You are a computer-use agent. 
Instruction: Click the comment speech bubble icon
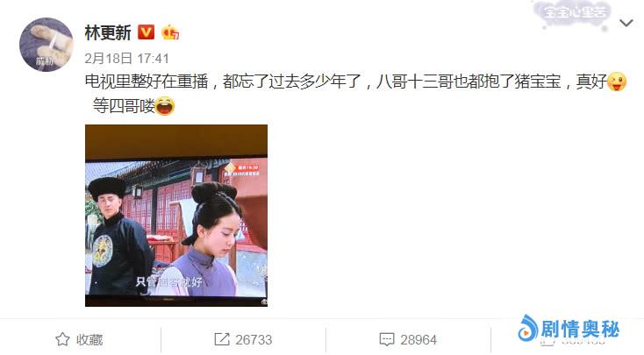(387, 339)
